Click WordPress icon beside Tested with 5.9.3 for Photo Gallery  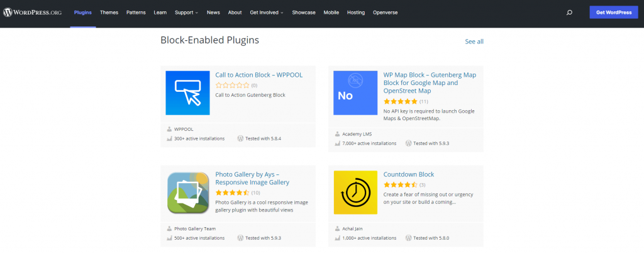(x=240, y=239)
